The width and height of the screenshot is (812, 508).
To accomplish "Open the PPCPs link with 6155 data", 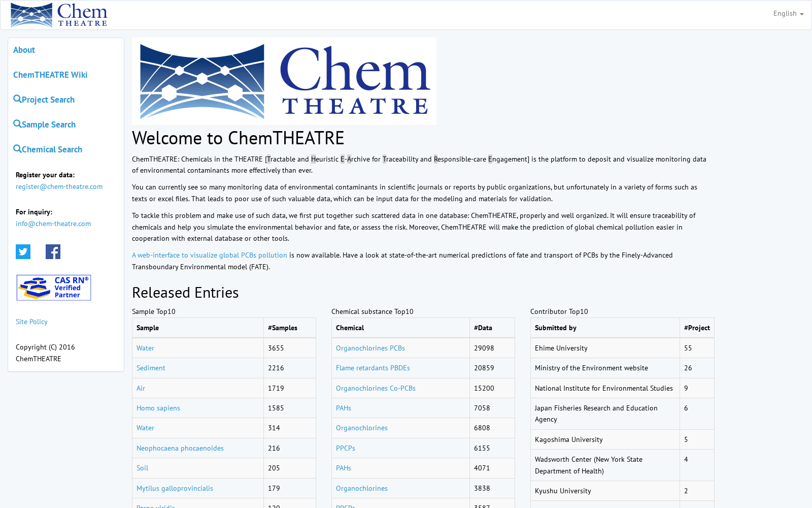I will pos(346,448).
